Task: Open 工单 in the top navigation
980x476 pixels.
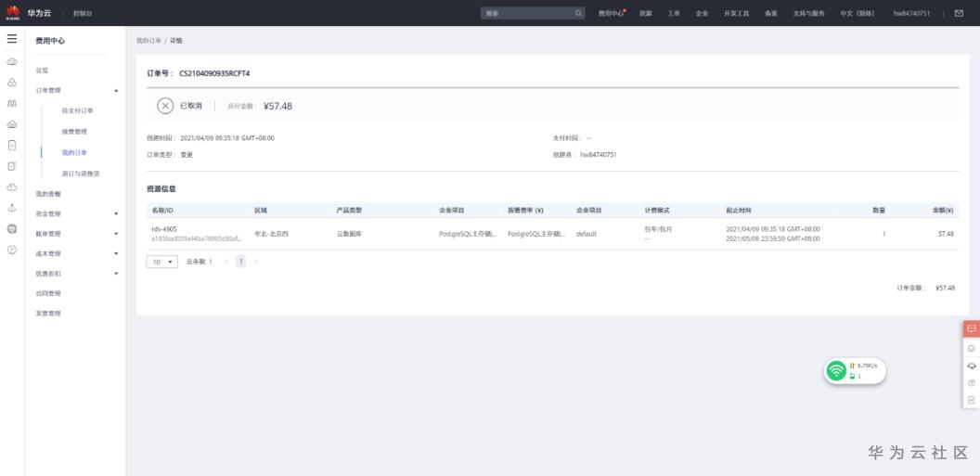Action: tap(674, 13)
